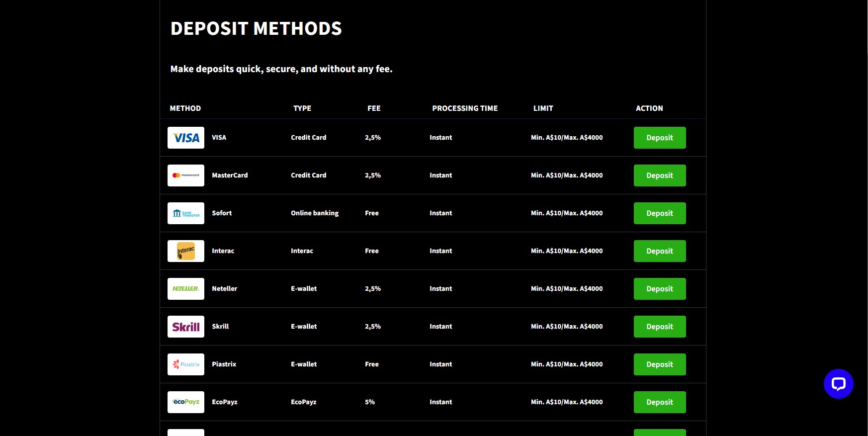Deposit using Sofort
This screenshot has height=436, width=868.
[x=660, y=213]
